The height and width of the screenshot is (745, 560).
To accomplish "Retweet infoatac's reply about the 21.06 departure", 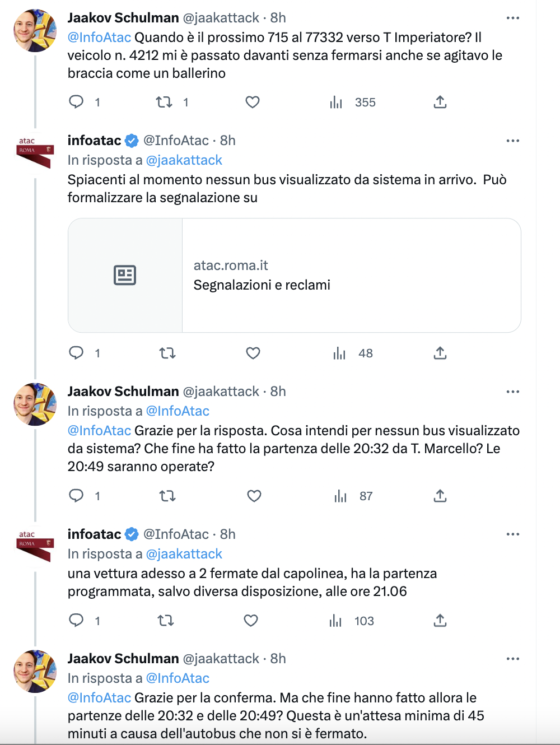I will [x=166, y=621].
